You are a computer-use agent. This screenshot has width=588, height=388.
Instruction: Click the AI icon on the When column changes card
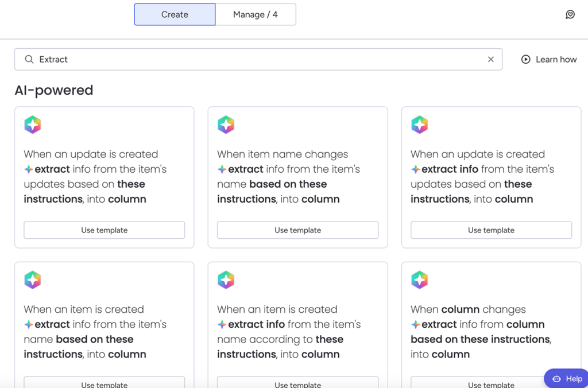click(x=419, y=280)
